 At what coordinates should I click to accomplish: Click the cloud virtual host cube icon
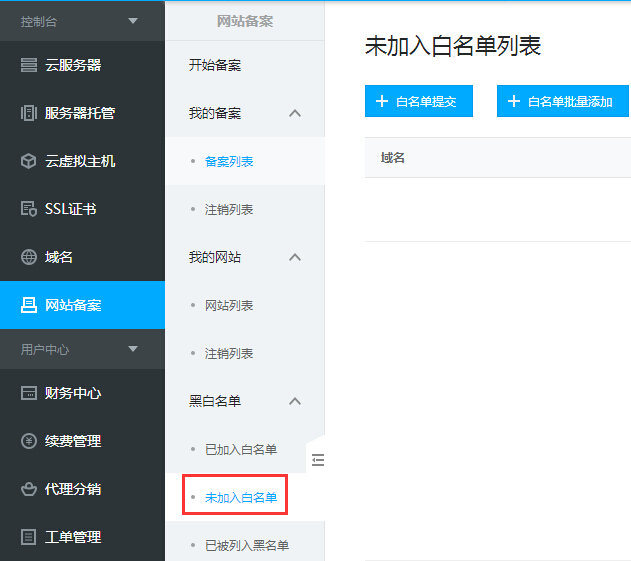tap(29, 161)
